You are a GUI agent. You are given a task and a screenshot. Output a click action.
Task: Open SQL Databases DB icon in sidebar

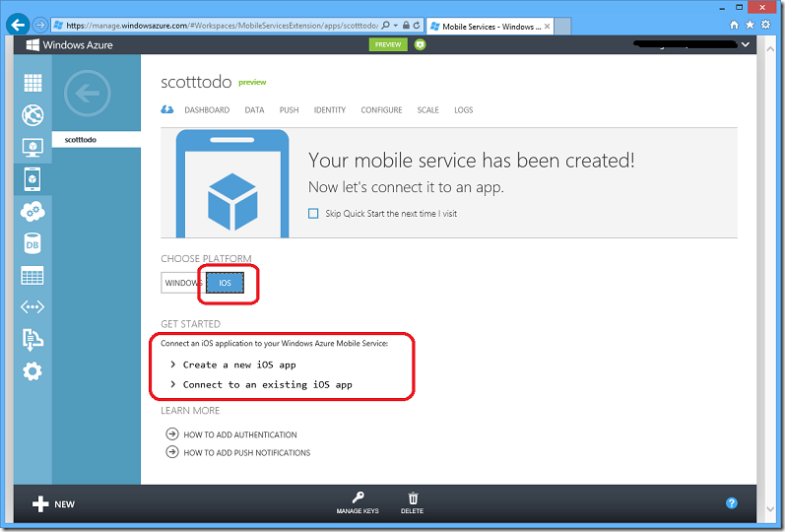(33, 244)
